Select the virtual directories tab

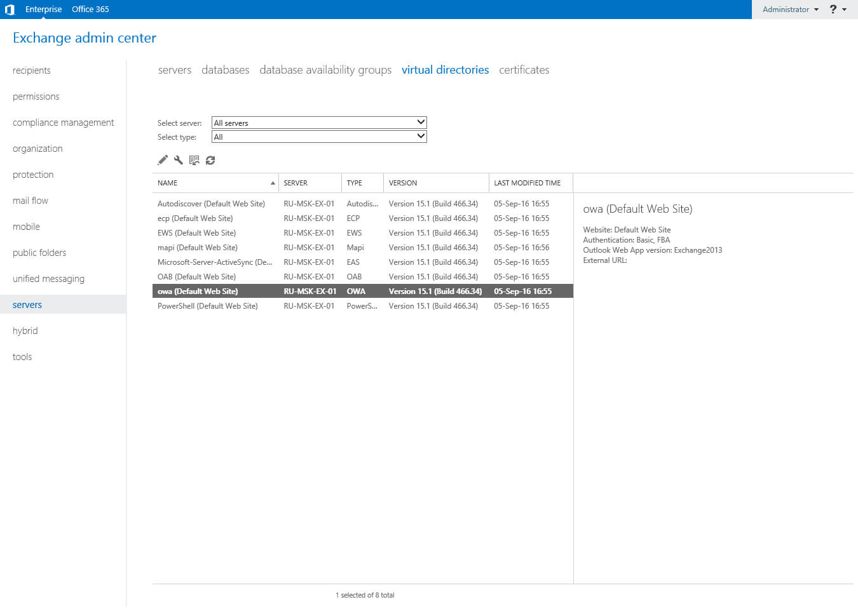(x=446, y=70)
